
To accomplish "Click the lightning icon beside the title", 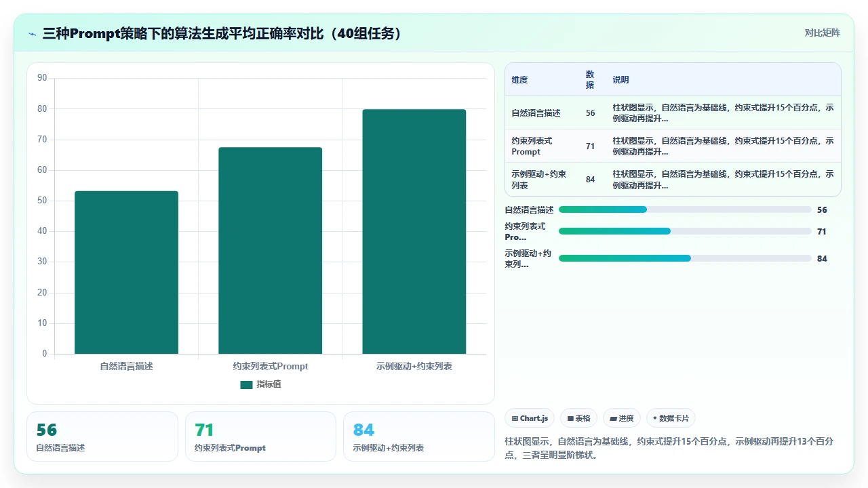I will pyautogui.click(x=33, y=33).
